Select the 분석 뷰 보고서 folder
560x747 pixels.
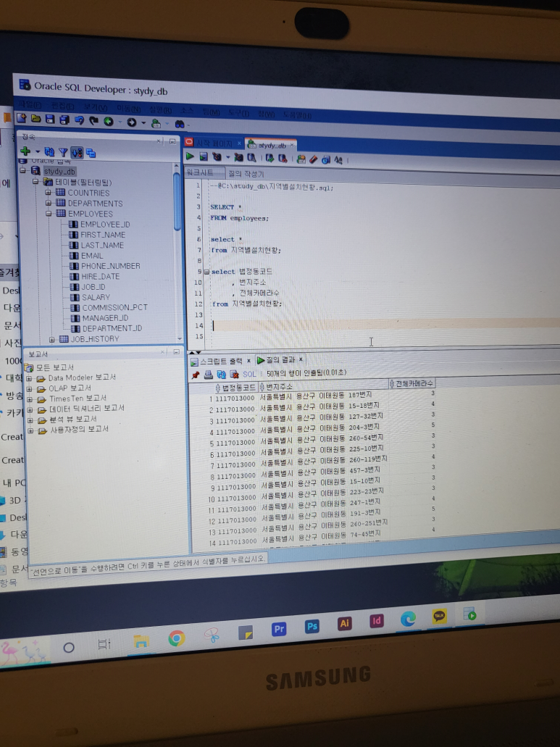(73, 420)
